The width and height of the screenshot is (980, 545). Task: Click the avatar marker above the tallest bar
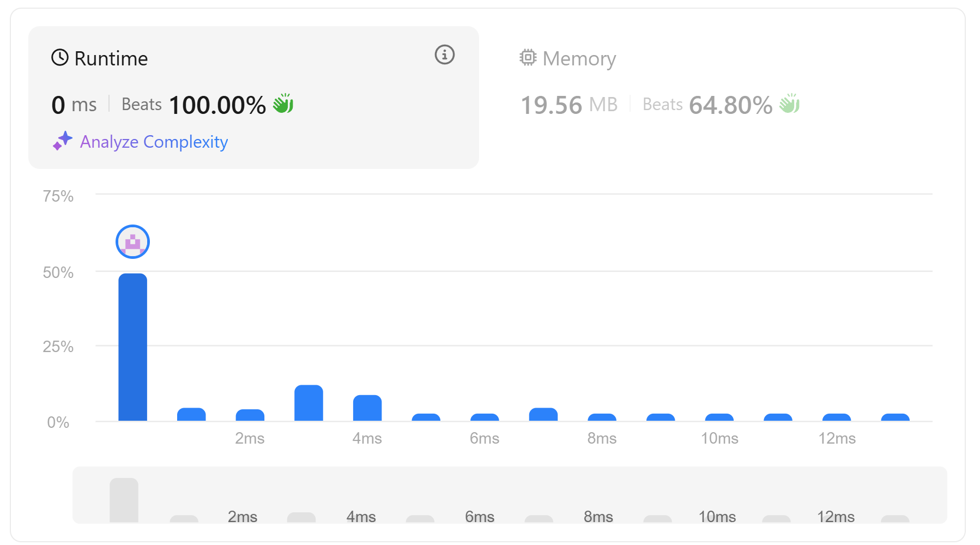132,242
